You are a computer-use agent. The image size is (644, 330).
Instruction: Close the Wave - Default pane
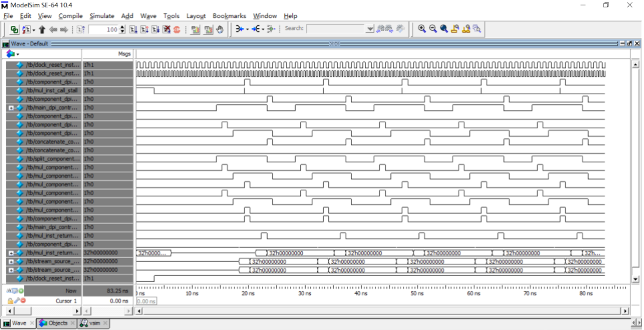click(x=637, y=43)
